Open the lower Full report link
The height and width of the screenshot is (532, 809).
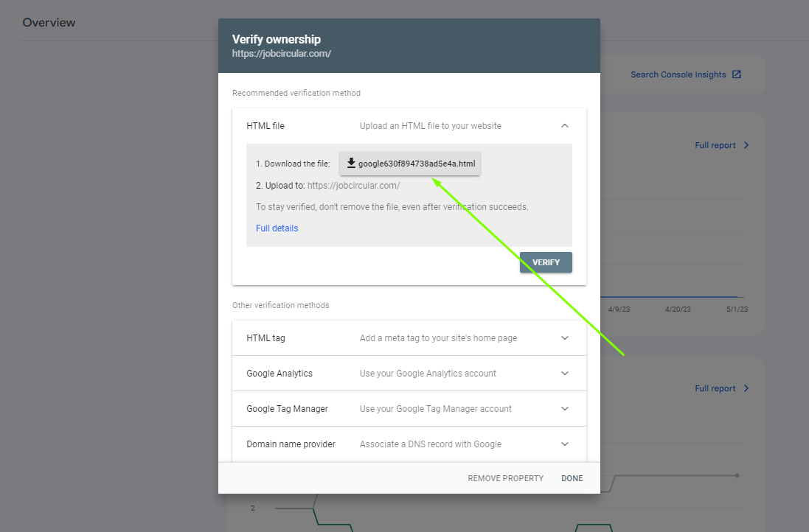click(715, 388)
